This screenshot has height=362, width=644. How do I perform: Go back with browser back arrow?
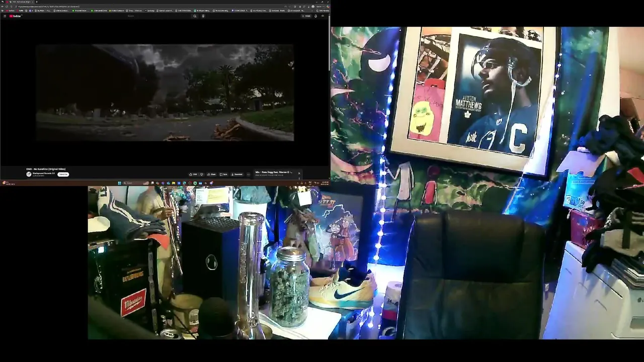click(2, 7)
